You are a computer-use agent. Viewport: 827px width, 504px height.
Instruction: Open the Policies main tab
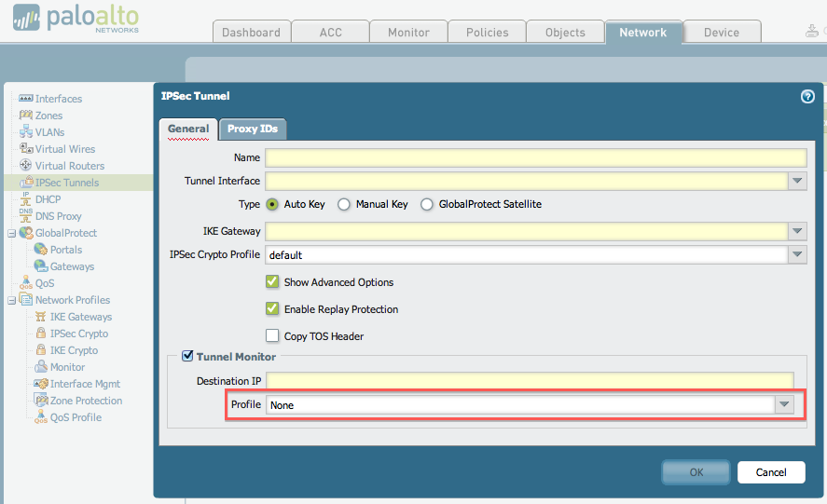coord(487,32)
